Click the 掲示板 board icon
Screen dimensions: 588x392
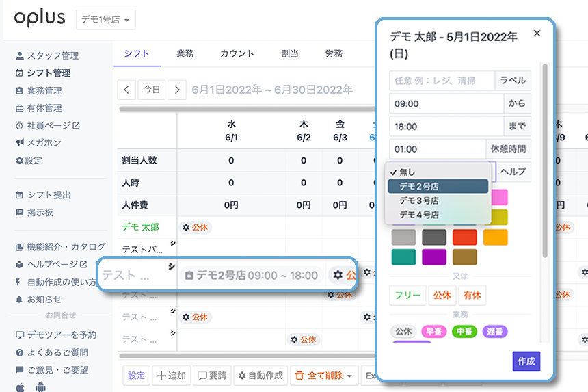[20, 212]
